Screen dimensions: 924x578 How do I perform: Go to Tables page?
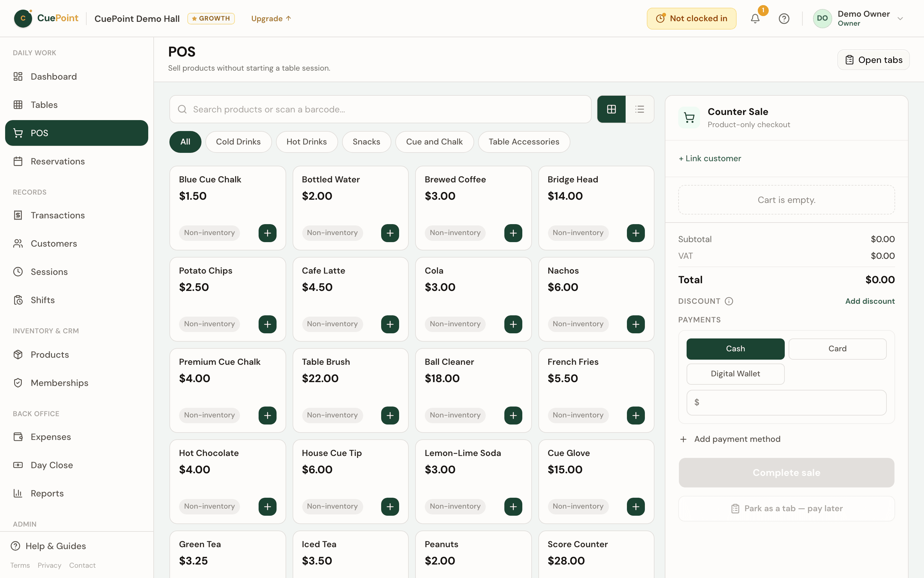point(76,105)
